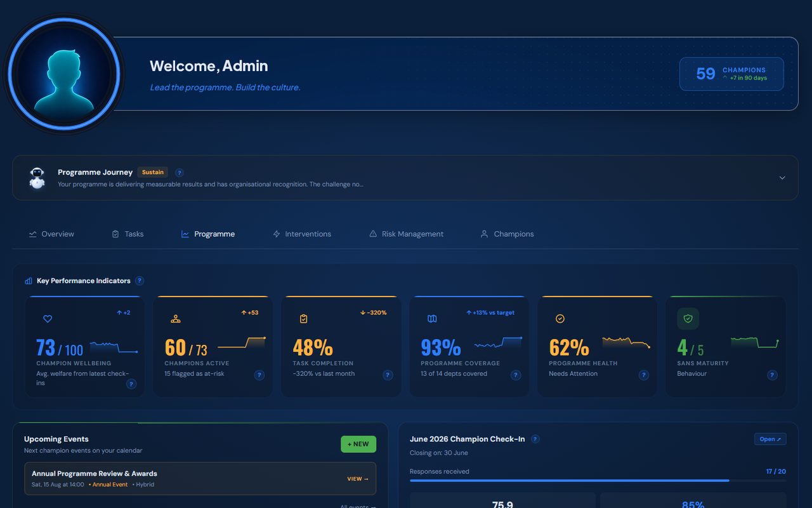Click the clipboard icon on Task Completion card
This screenshot has height=508, width=812.
click(x=303, y=319)
